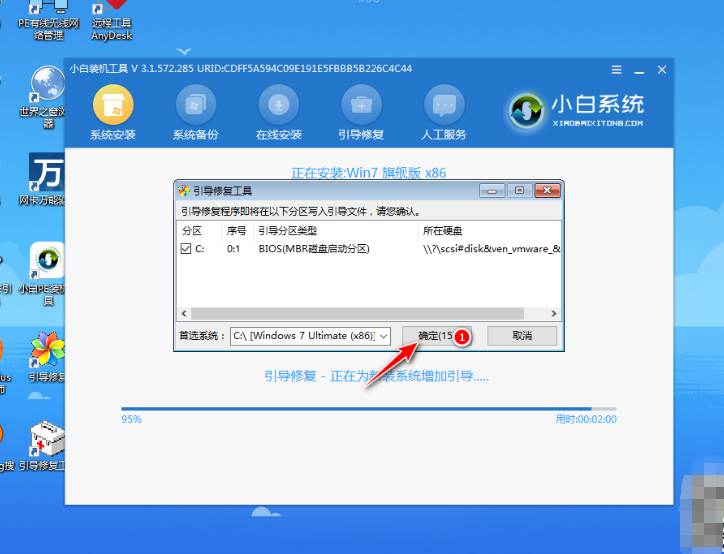This screenshot has width=724, height=554.
Task: Maximize the 引导修复工具 dialog
Action: [x=519, y=191]
